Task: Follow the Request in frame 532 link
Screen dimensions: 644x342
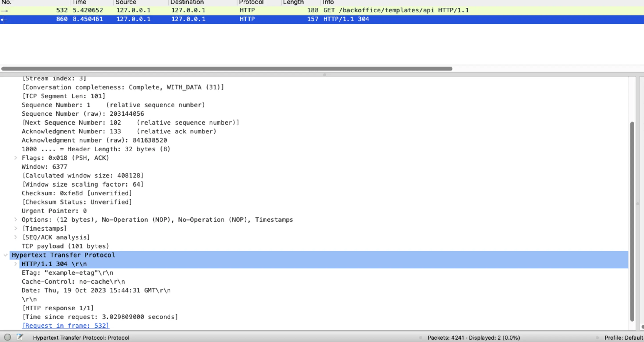Action: click(x=66, y=326)
